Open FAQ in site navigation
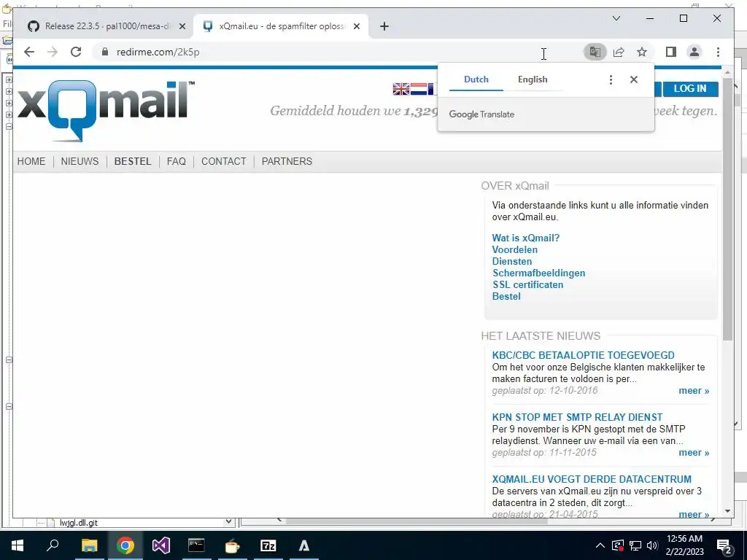The image size is (747, 560). [x=177, y=161]
